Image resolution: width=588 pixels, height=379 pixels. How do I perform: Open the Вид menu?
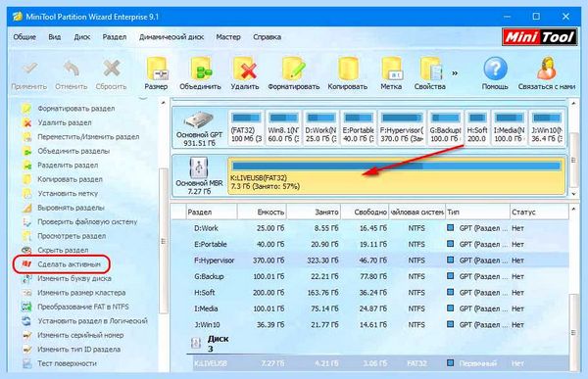[55, 37]
